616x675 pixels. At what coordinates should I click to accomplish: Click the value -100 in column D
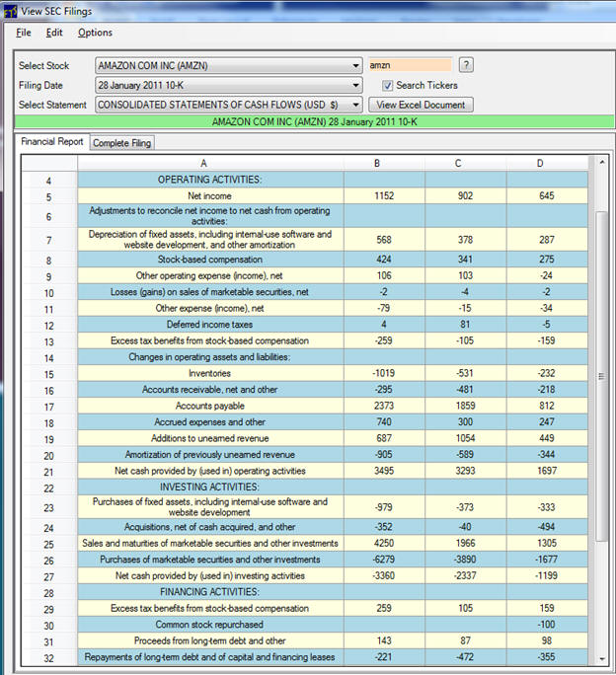coord(547,625)
